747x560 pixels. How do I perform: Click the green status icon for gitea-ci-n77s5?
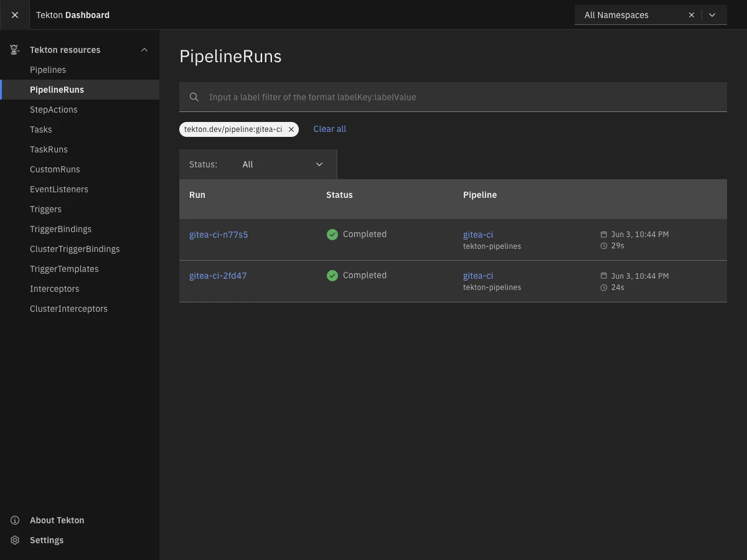(332, 235)
